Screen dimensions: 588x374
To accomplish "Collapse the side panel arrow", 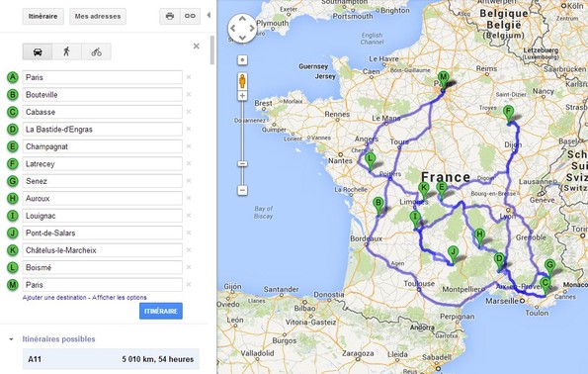I will click(x=209, y=15).
